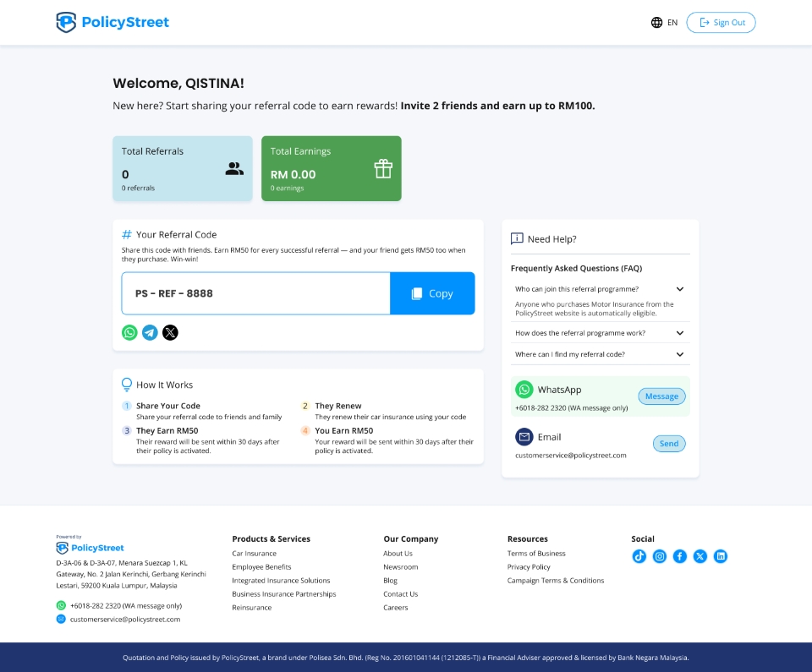Click 'Frequently Asked Questions (FAQ)' heading
The height and width of the screenshot is (672, 812).
576,268
